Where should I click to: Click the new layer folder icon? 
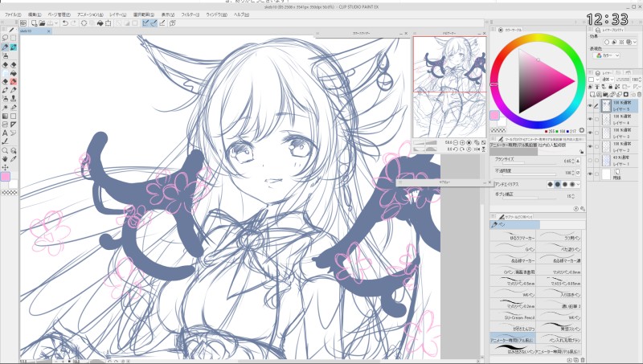click(x=605, y=95)
